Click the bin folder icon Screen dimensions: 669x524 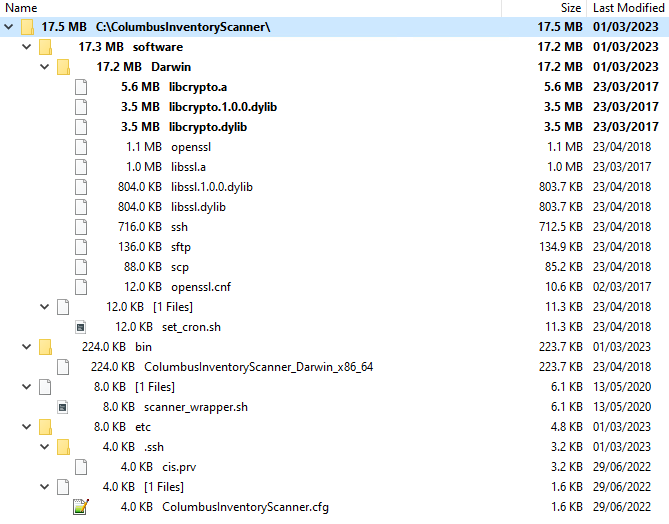click(x=45, y=347)
